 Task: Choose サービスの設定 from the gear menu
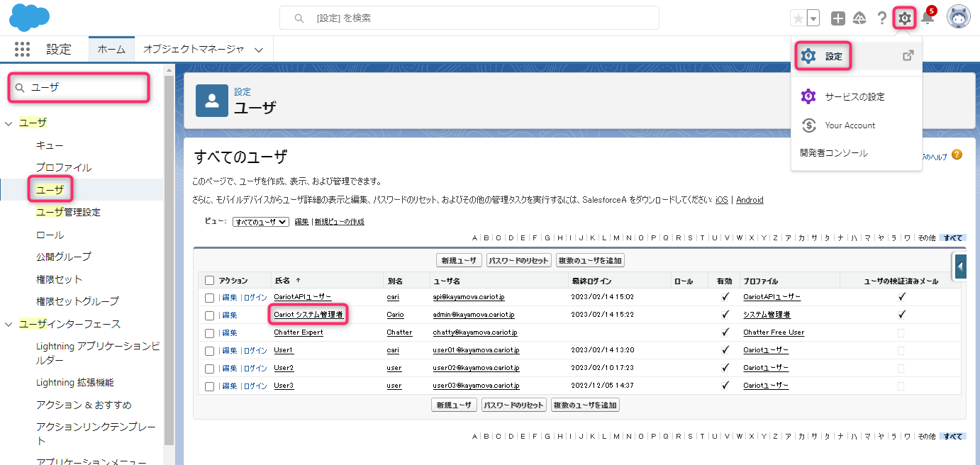[x=857, y=96]
